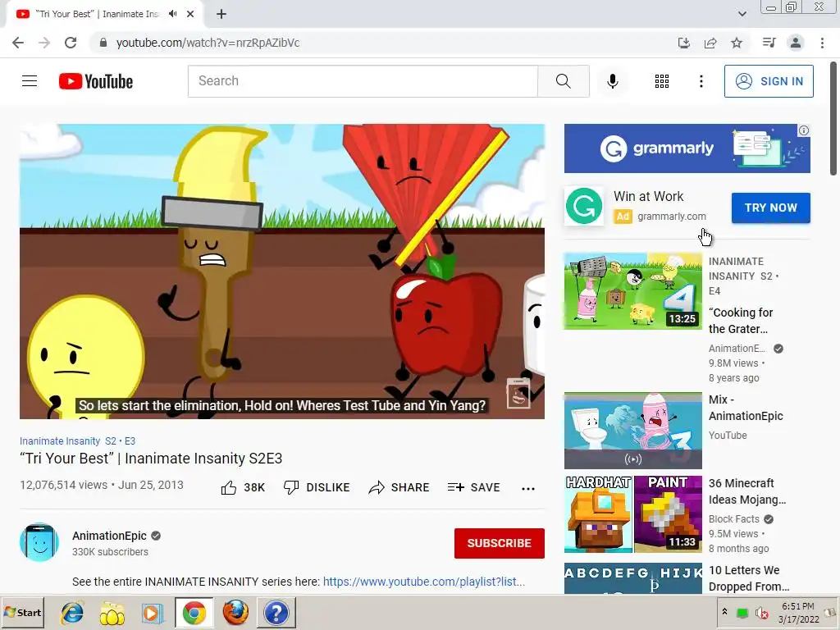This screenshot has width=840, height=630.
Task: Click the video watermark branding icon
Action: (x=518, y=393)
